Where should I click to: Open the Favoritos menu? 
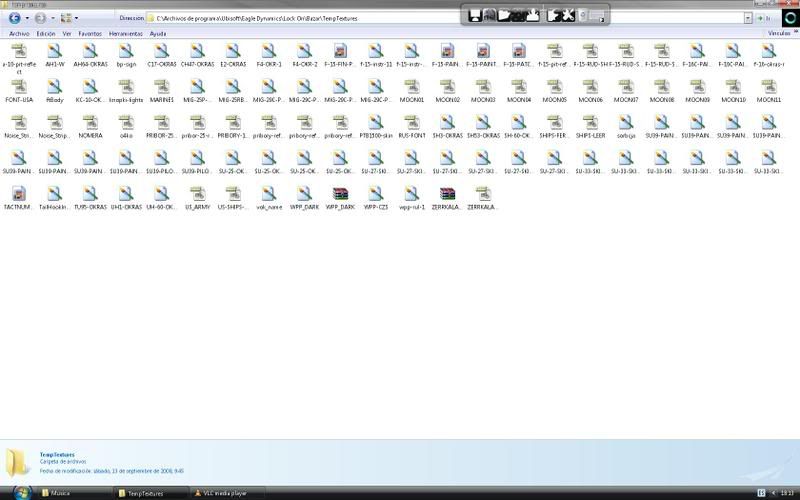click(x=90, y=34)
